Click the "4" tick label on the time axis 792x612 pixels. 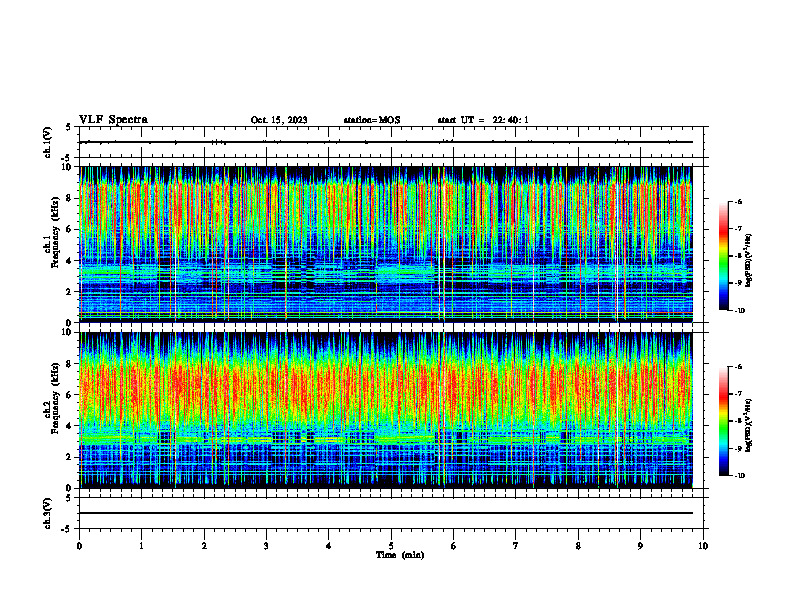click(x=329, y=546)
